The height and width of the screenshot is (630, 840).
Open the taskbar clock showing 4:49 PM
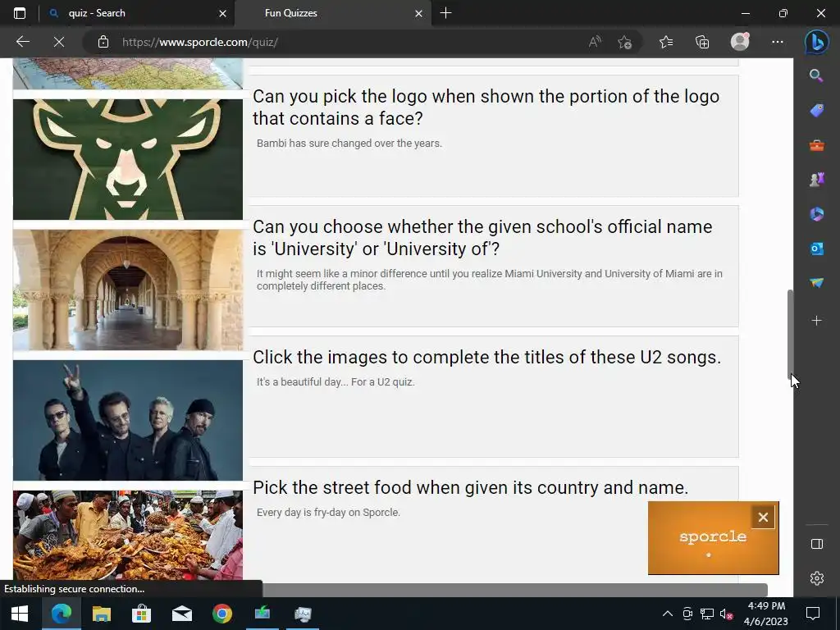[766, 614]
